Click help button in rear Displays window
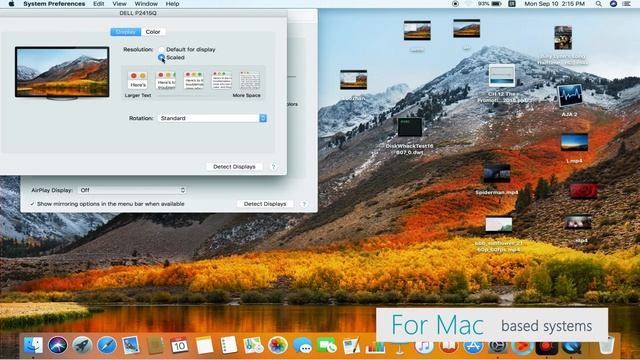Screen dimensions: 640x360 click(304, 204)
